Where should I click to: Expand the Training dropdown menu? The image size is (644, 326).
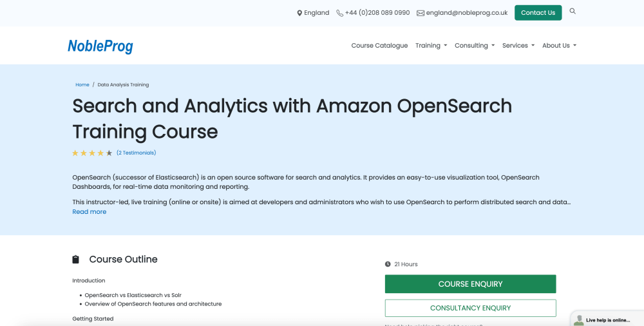pyautogui.click(x=431, y=46)
